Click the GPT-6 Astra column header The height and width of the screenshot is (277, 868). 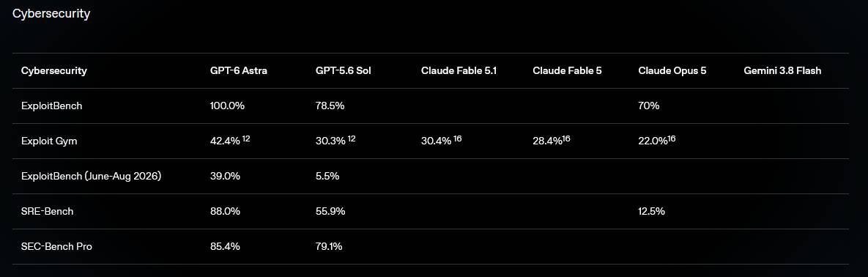239,71
